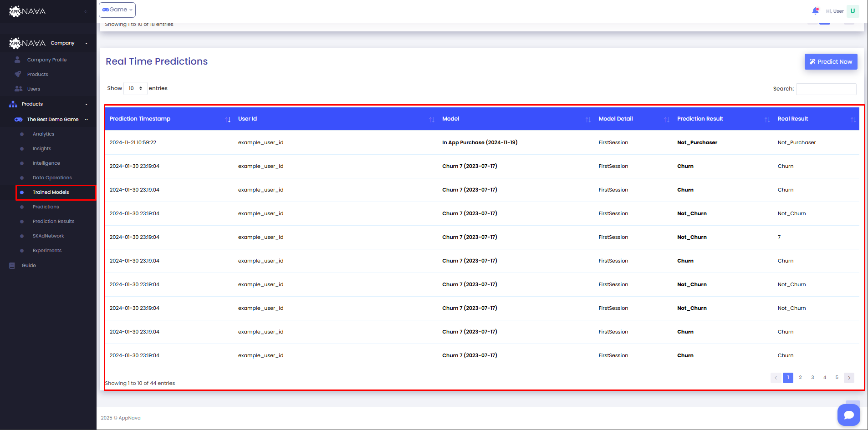Sort by User Id arrows

coord(431,119)
